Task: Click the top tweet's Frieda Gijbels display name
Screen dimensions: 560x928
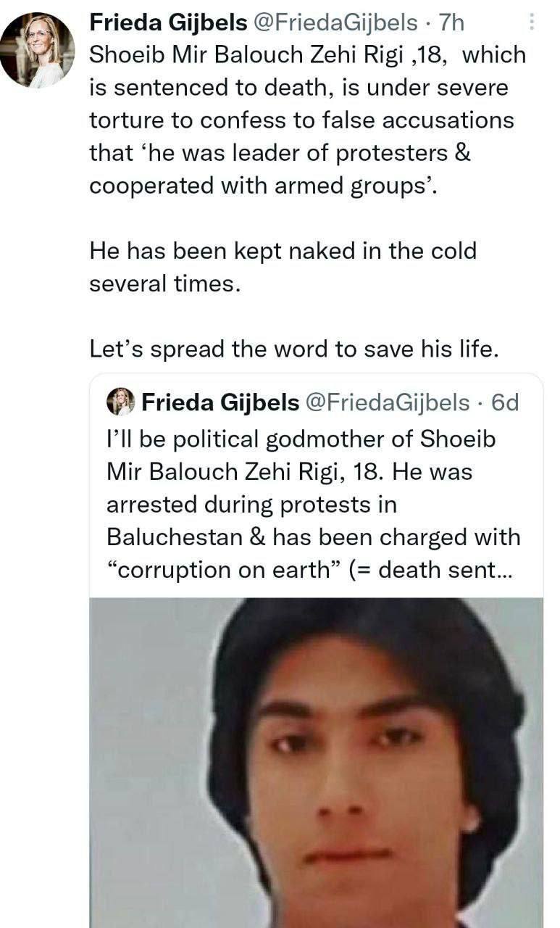Action: click(167, 23)
